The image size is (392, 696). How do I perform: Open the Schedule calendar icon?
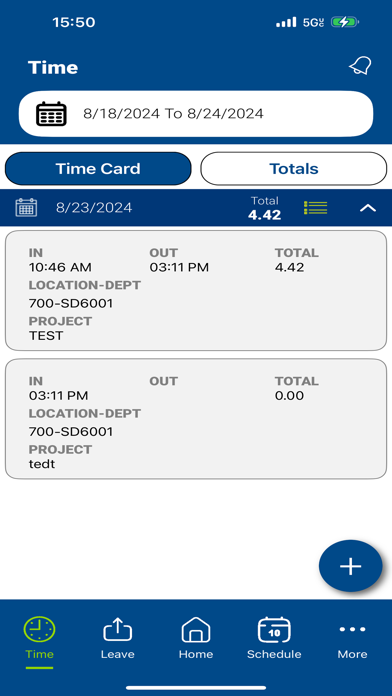(274, 629)
